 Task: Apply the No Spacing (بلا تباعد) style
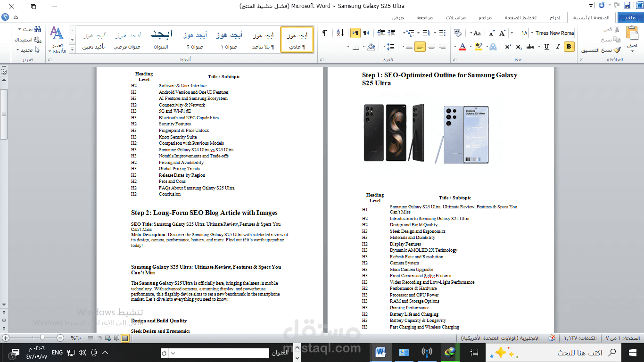pyautogui.click(x=263, y=40)
